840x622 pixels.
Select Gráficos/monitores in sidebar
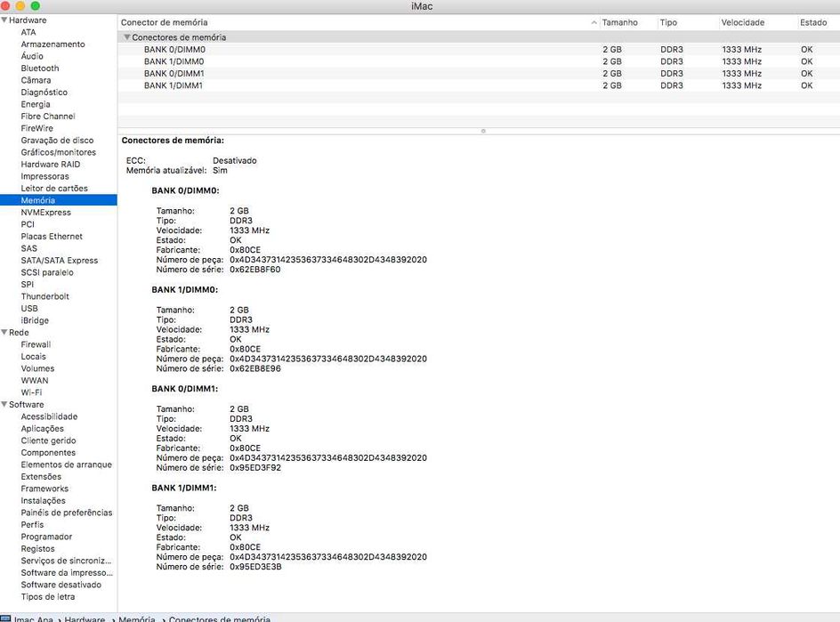click(x=59, y=152)
